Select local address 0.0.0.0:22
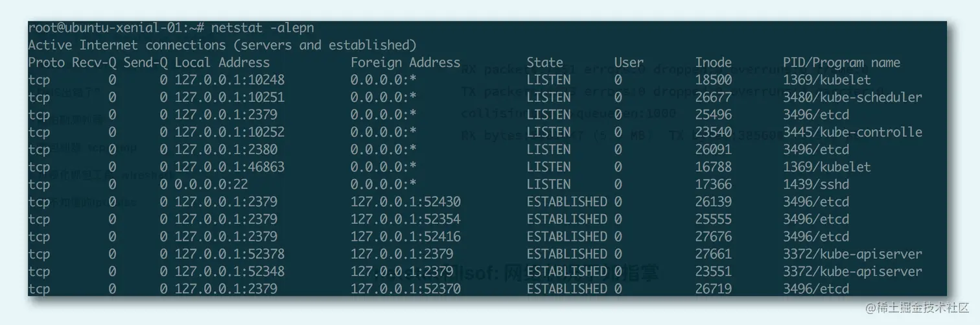980x325 pixels. point(211,185)
